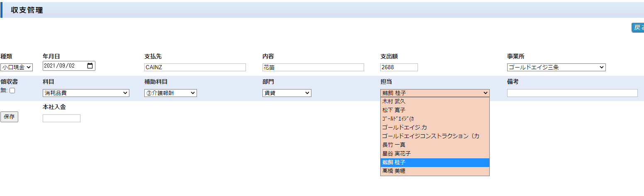
Task: Open the 補助科目 dropdown
Action: (x=170, y=93)
